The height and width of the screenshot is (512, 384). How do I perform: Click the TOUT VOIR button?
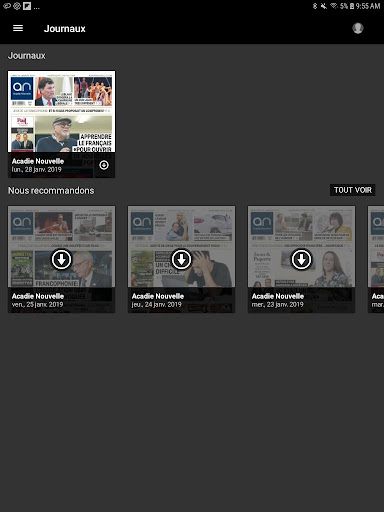click(353, 190)
